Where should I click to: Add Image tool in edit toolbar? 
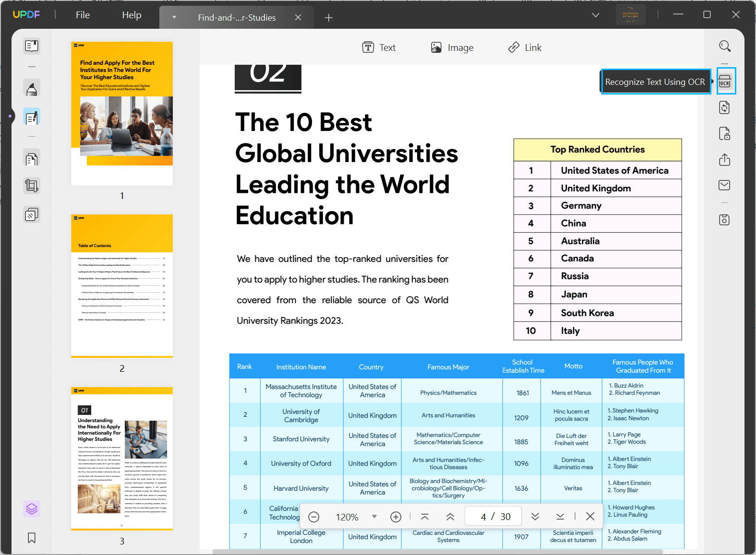pyautogui.click(x=452, y=47)
